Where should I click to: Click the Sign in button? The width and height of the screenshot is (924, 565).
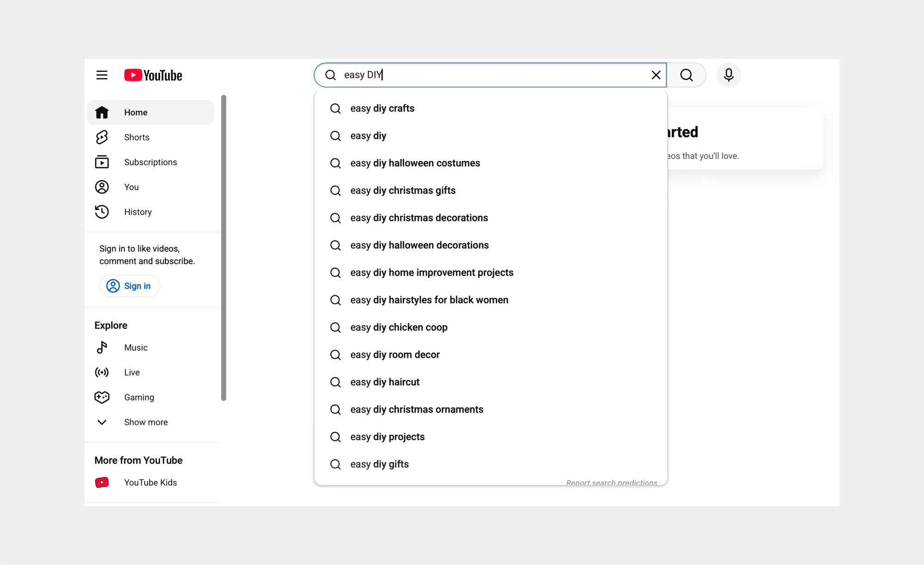coord(130,286)
